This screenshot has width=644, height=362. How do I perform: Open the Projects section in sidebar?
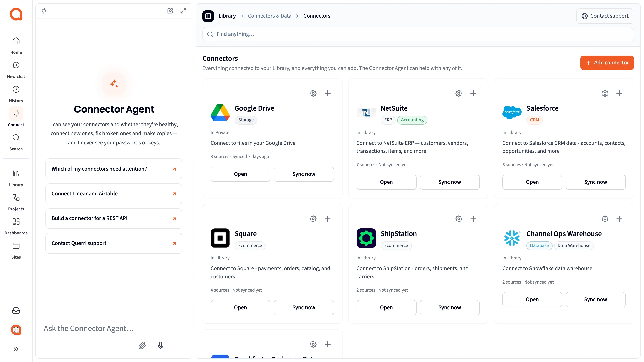(16, 202)
